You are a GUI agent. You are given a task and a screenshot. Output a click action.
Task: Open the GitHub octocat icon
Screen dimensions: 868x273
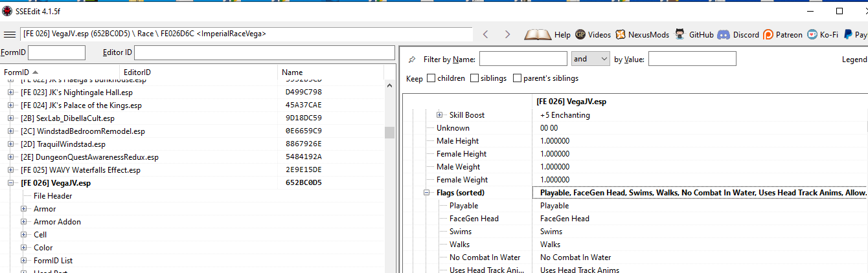[x=680, y=34]
